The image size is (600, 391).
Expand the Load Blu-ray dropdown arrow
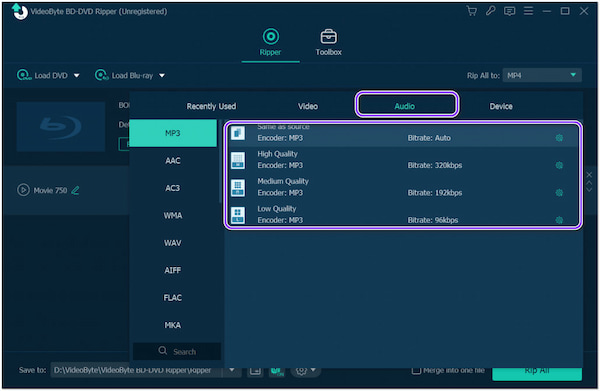[x=162, y=75]
